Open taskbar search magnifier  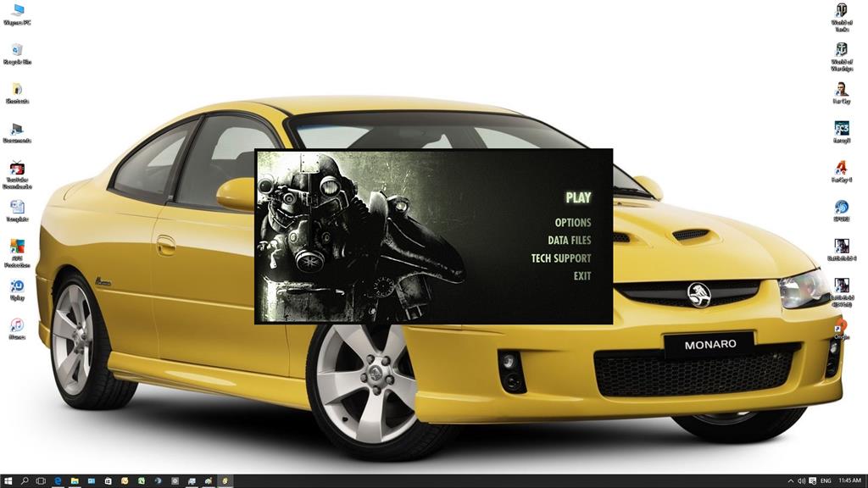coord(25,481)
